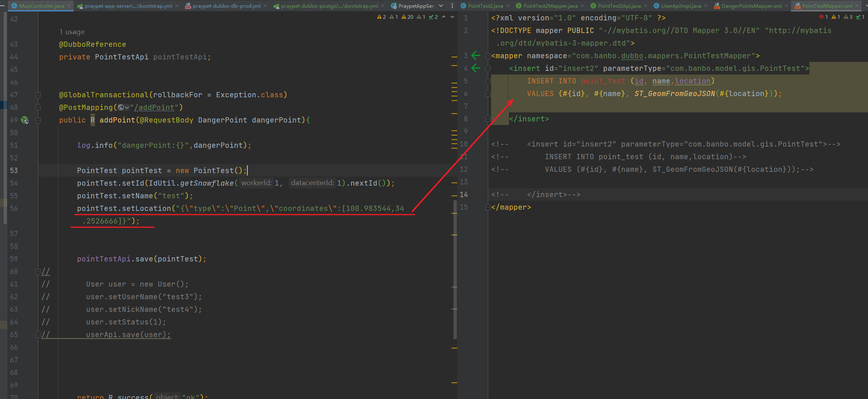Close the UserApiImpl.java tab
The width and height of the screenshot is (868, 399).
tap(706, 6)
